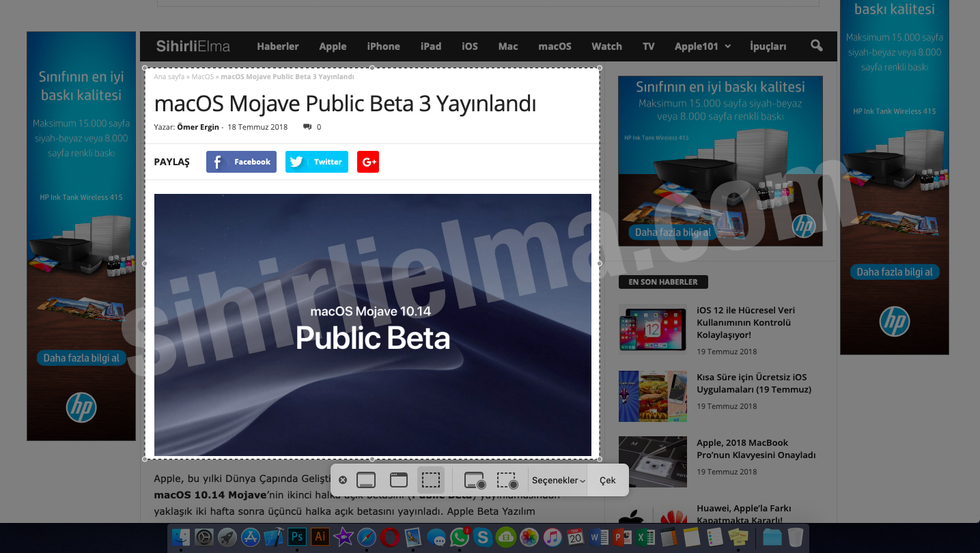Toggle the capture selected portion mode
The image size is (980, 553).
point(431,480)
